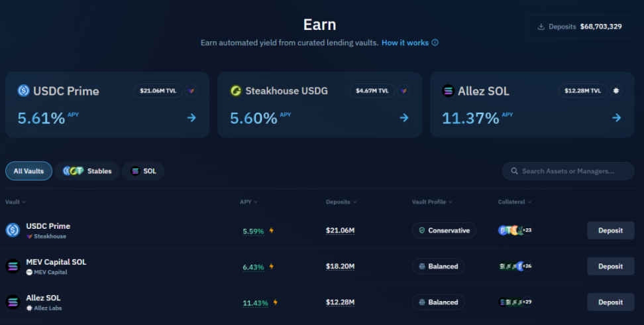644x325 pixels.
Task: Click the 11.43% APY value
Action: pyautogui.click(x=255, y=303)
